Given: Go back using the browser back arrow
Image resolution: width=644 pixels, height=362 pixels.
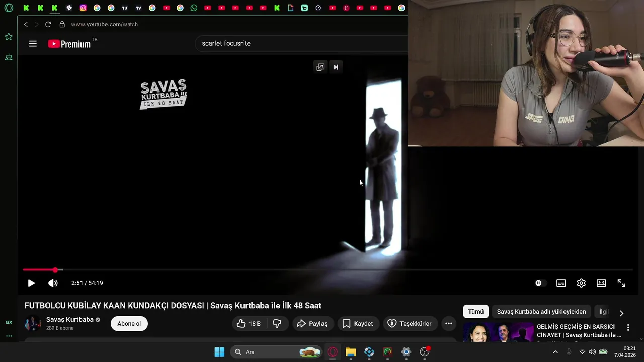Looking at the screenshot, I should (26, 24).
